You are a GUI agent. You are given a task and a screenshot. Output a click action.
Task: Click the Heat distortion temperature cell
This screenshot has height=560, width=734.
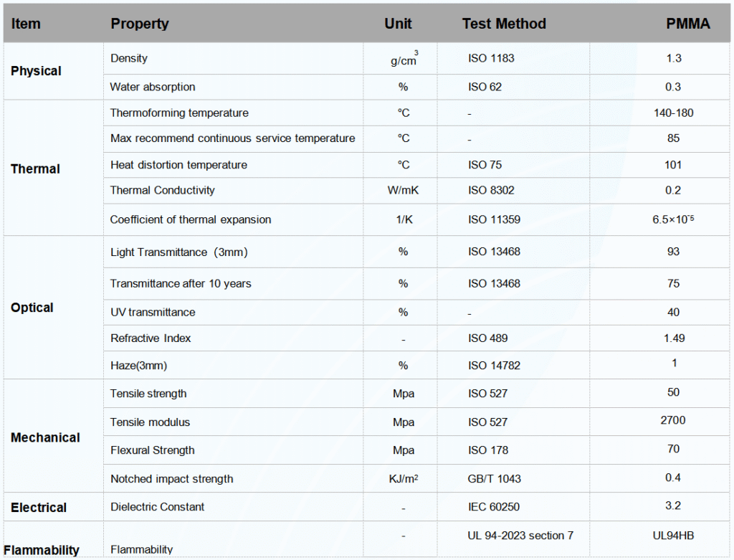coord(178,165)
